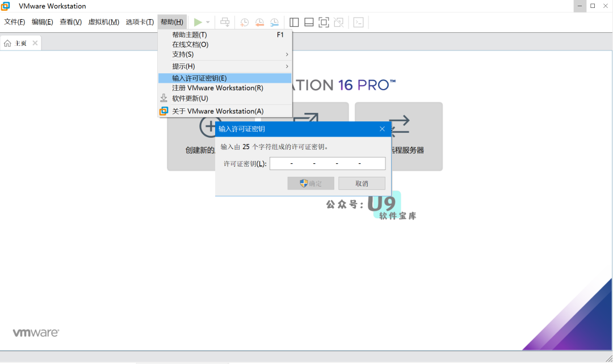This screenshot has height=364, width=613.
Task: Click the connect to remote server arrows icon
Action: (x=399, y=126)
